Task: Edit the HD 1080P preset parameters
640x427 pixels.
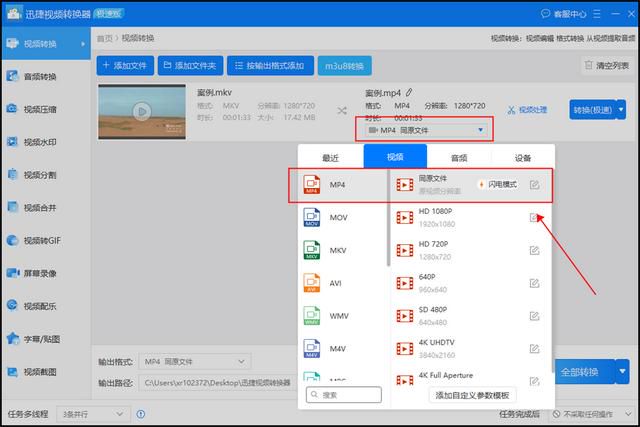Action: click(x=534, y=218)
